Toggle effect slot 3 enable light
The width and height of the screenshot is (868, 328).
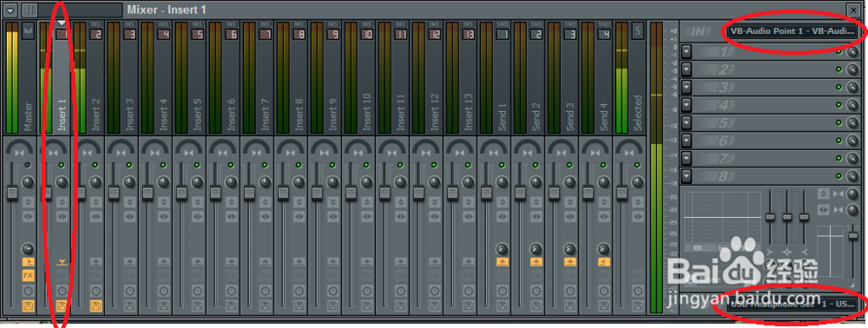pyautogui.click(x=839, y=88)
